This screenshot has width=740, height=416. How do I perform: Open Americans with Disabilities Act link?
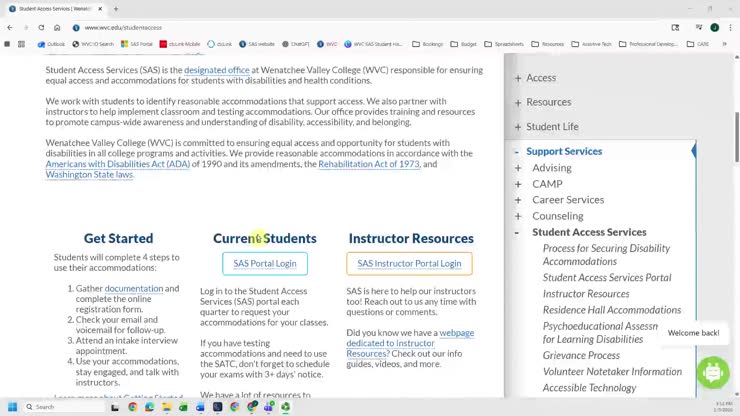click(118, 164)
